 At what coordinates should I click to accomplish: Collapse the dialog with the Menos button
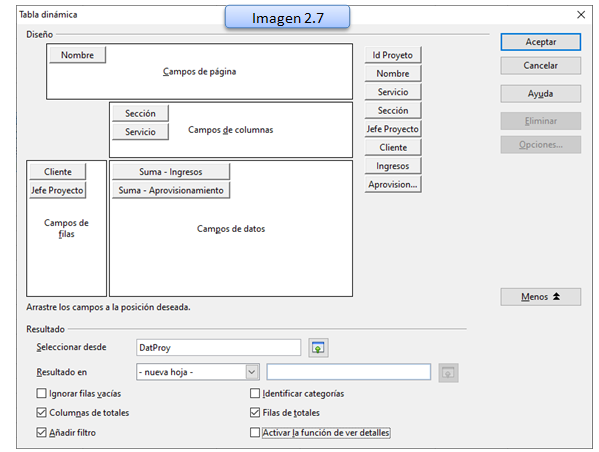(541, 297)
